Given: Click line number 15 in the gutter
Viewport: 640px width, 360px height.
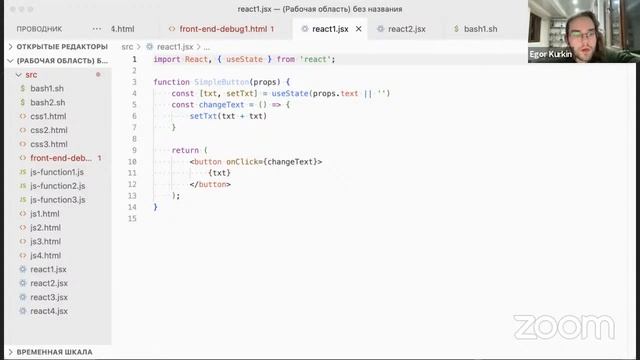Looking at the screenshot, I should pos(132,218).
